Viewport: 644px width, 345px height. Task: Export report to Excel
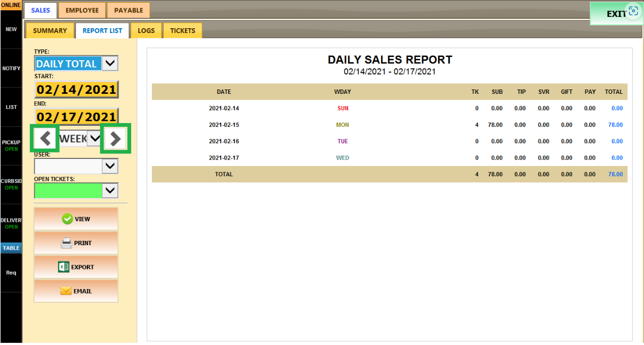coord(76,267)
